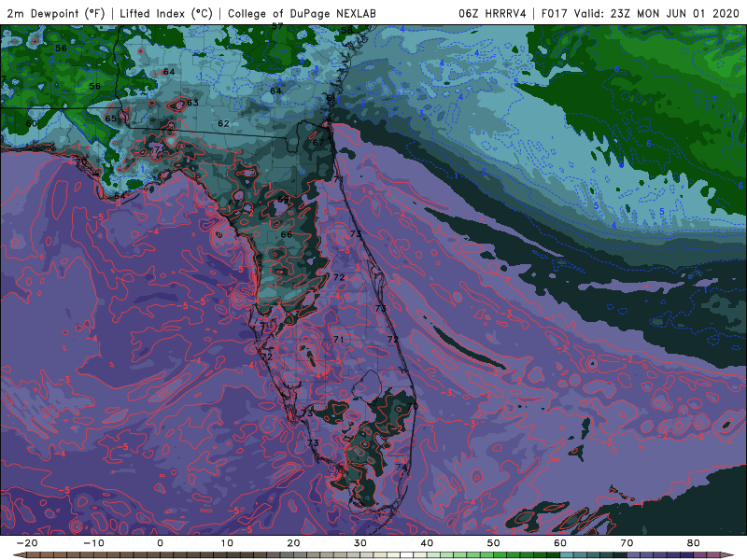Click the 0 label on the color scale

click(160, 543)
